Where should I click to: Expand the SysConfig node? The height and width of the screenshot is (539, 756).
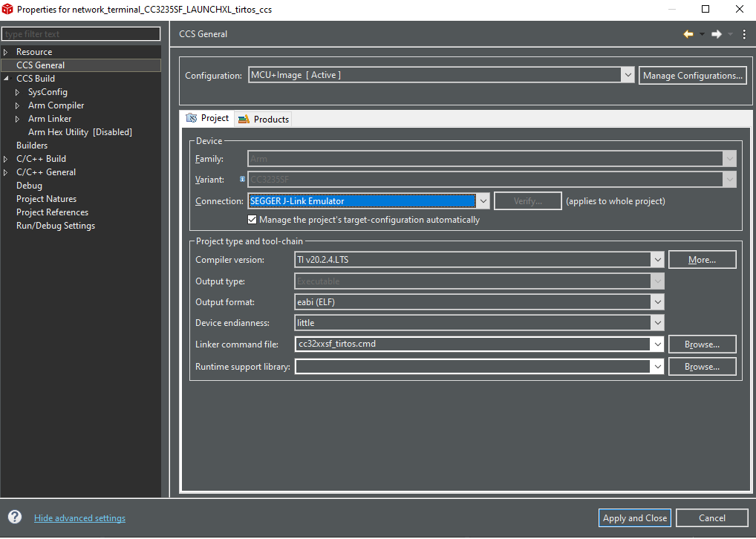pos(17,91)
